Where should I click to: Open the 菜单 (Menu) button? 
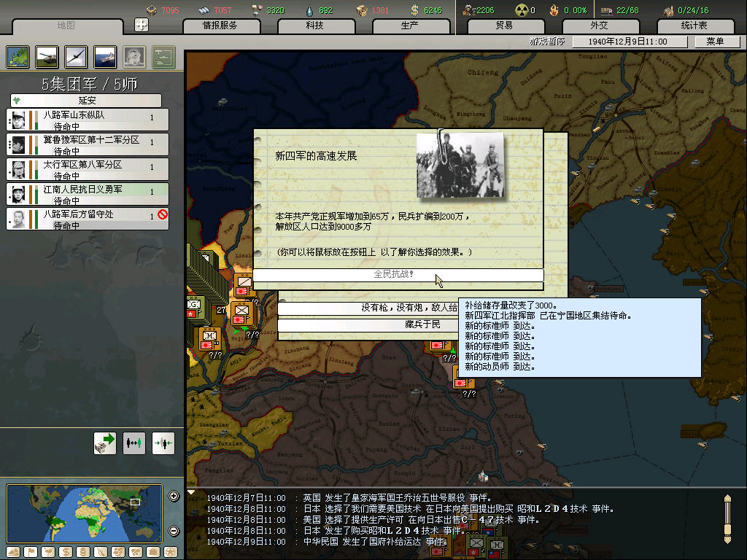click(x=714, y=42)
